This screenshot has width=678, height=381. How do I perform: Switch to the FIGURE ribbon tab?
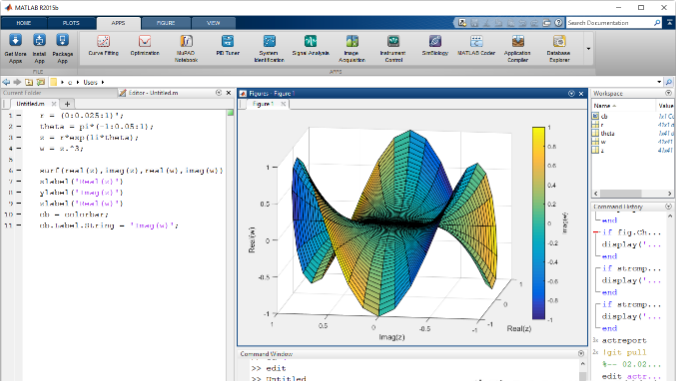click(166, 23)
